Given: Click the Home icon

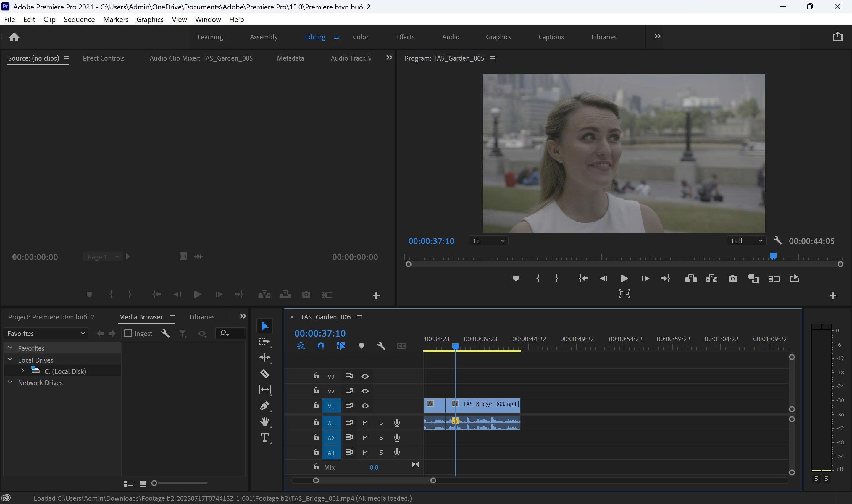Looking at the screenshot, I should point(14,37).
